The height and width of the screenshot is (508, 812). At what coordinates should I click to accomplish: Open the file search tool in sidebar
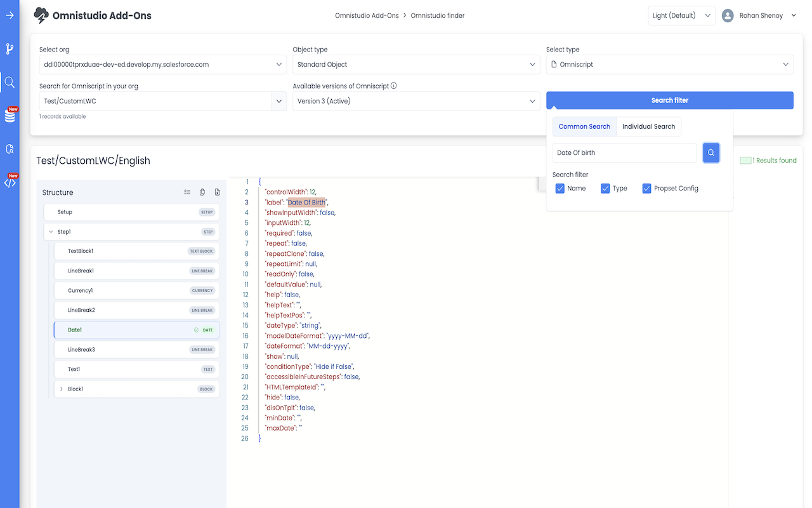point(10,149)
